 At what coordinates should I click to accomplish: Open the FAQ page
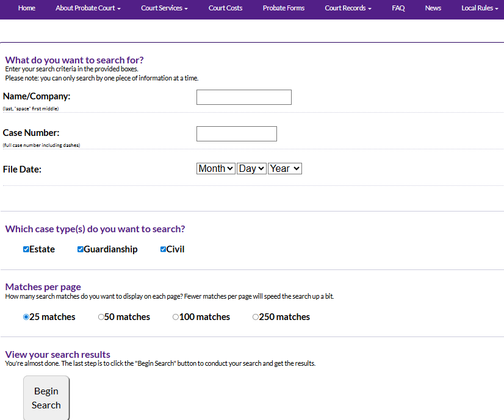398,8
